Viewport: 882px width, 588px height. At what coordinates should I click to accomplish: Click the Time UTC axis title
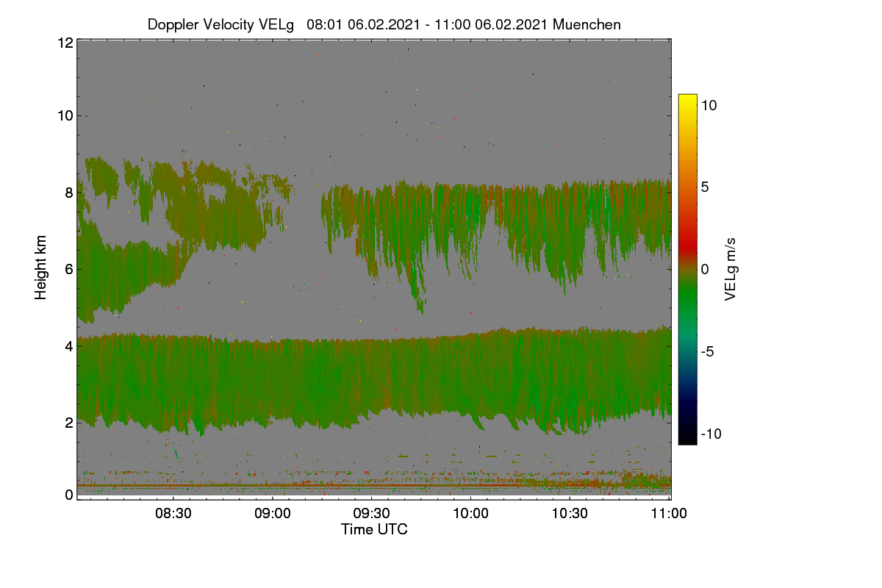pyautogui.click(x=374, y=529)
